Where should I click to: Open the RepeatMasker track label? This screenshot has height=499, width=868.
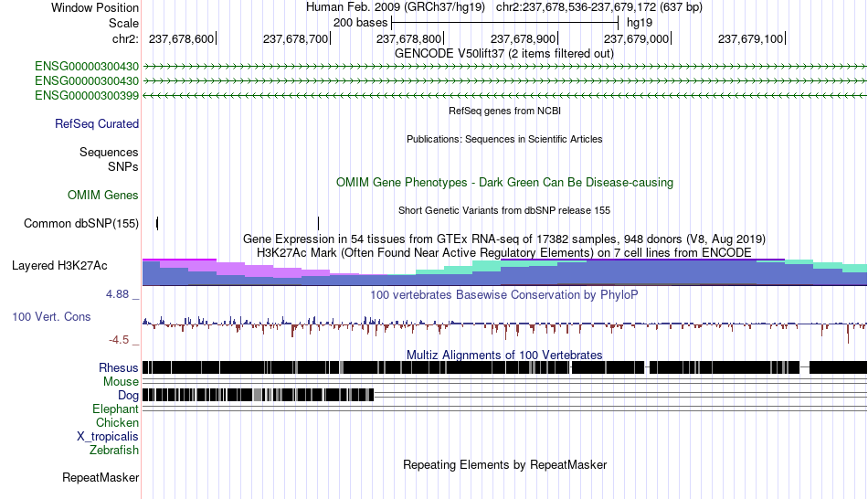click(101, 477)
